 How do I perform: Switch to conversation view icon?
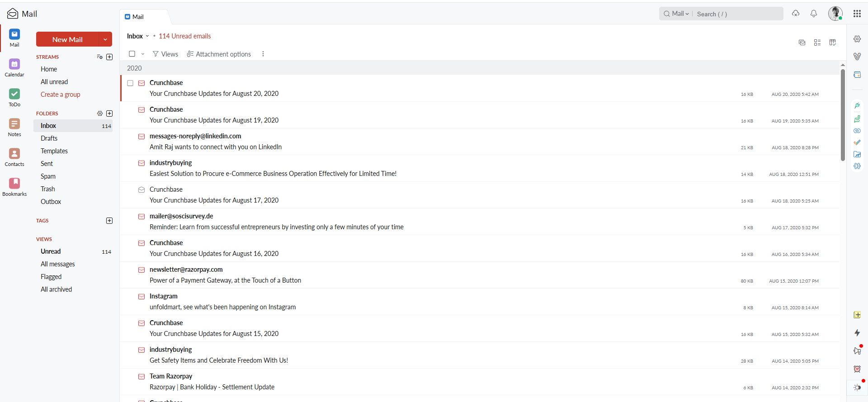click(802, 43)
